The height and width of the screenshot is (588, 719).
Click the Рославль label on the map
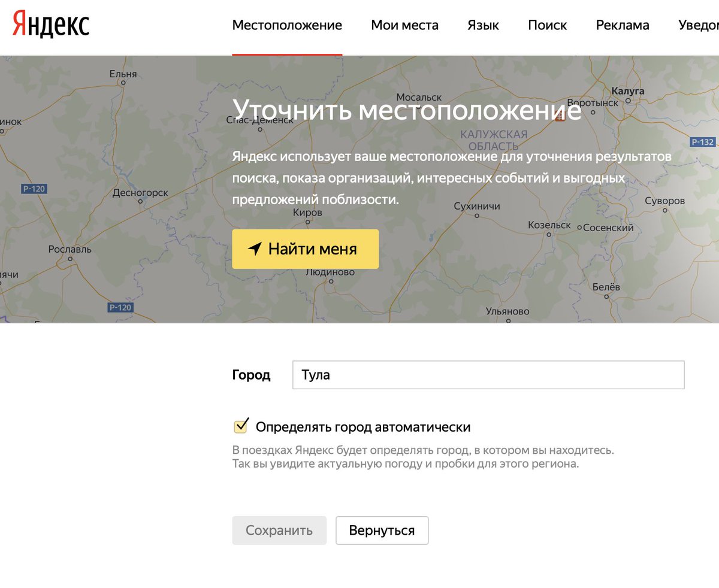click(70, 248)
